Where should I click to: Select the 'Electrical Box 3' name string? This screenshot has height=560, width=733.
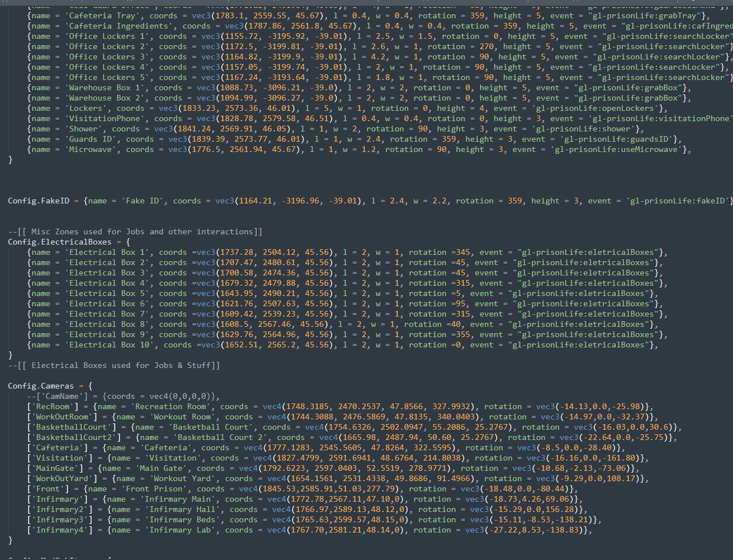pos(107,273)
